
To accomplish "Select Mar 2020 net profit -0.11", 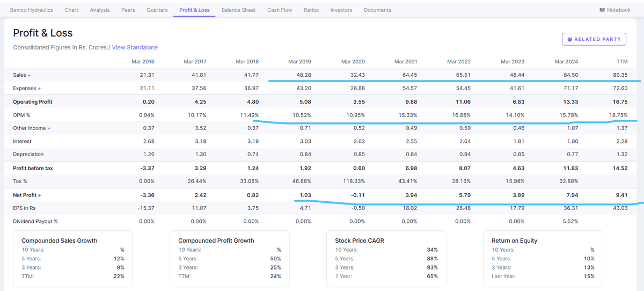I will [358, 195].
